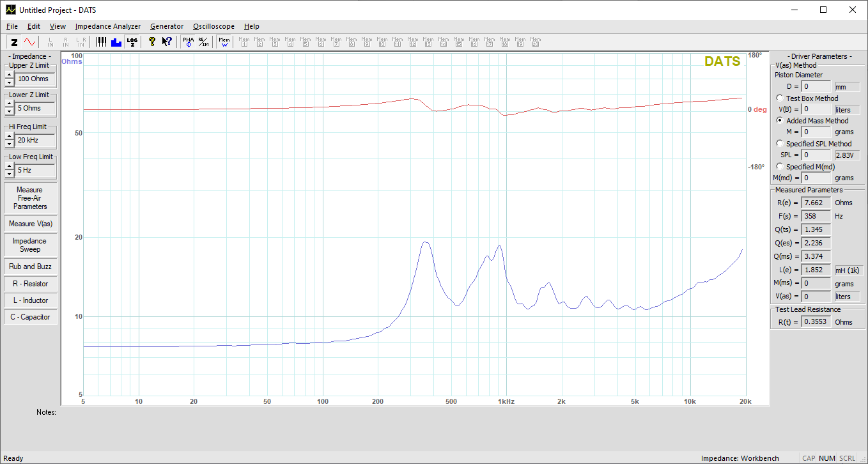Click the M(md) grams input field
The height and width of the screenshot is (464, 868).
point(816,178)
